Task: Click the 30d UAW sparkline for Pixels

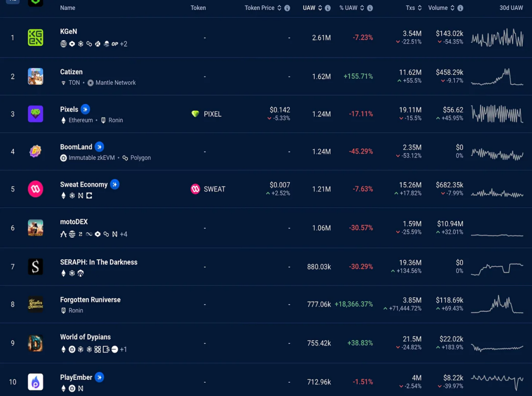Action: pyautogui.click(x=497, y=114)
